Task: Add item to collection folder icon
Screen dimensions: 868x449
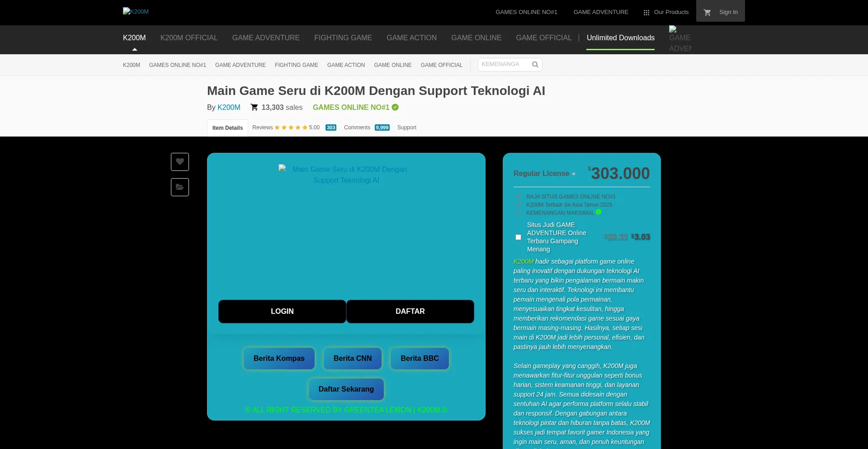Action: click(180, 187)
